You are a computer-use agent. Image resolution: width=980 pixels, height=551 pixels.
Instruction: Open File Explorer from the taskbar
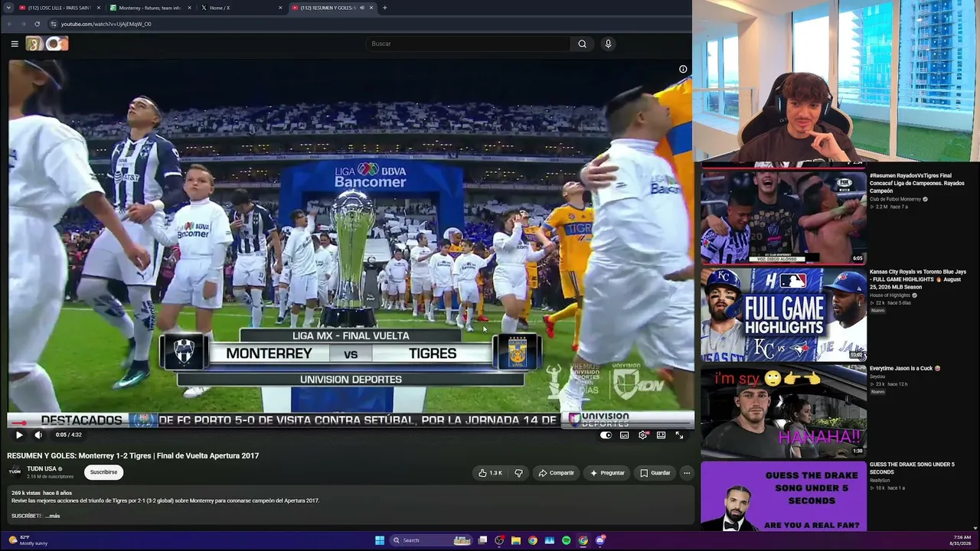(516, 540)
